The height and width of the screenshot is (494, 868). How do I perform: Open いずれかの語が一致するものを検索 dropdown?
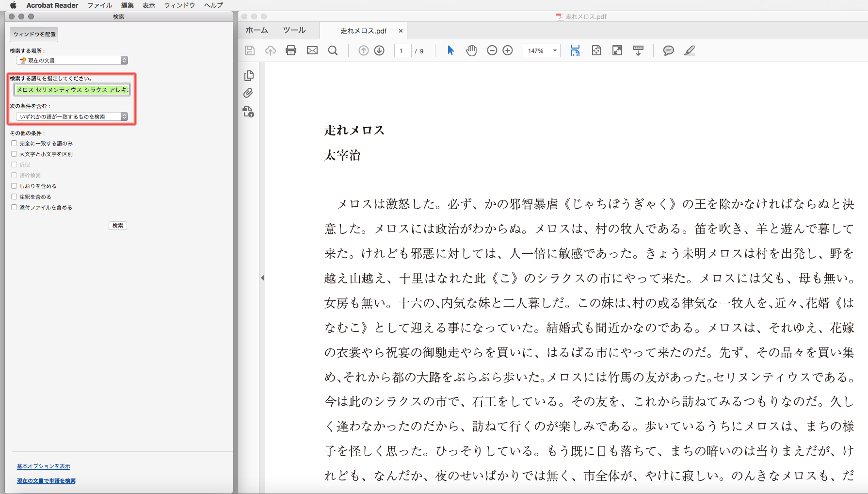[x=72, y=116]
